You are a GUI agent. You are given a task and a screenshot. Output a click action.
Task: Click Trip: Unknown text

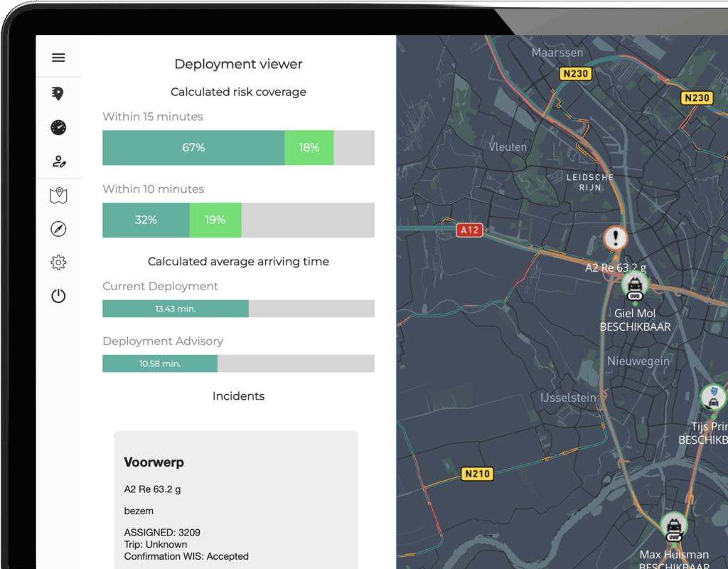coord(156,544)
